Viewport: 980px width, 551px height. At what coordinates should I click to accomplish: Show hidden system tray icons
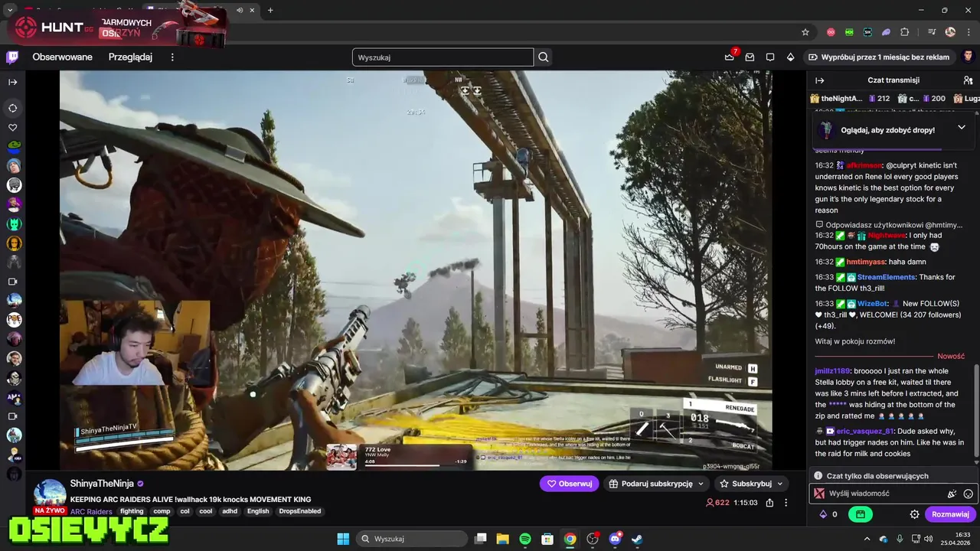[867, 539]
